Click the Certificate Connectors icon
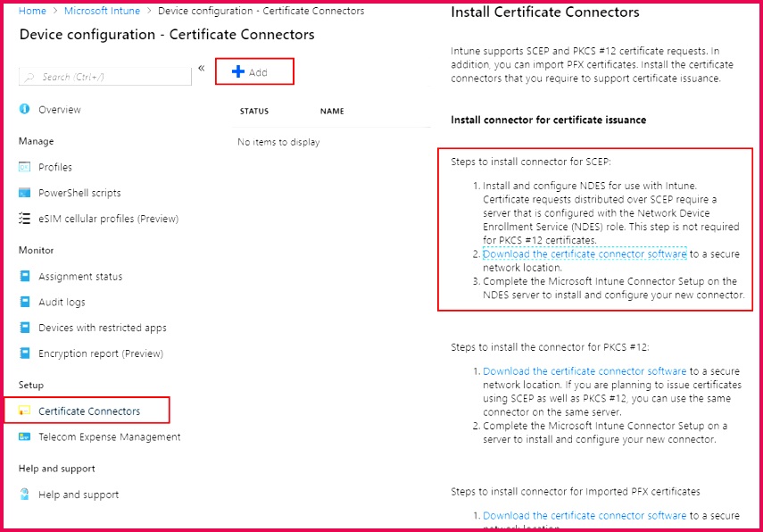Screen dimensions: 763x532 24,411
